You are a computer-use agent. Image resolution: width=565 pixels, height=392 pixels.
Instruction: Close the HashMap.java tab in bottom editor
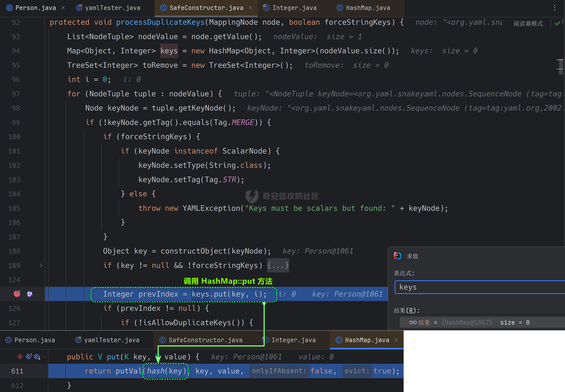[x=396, y=340]
